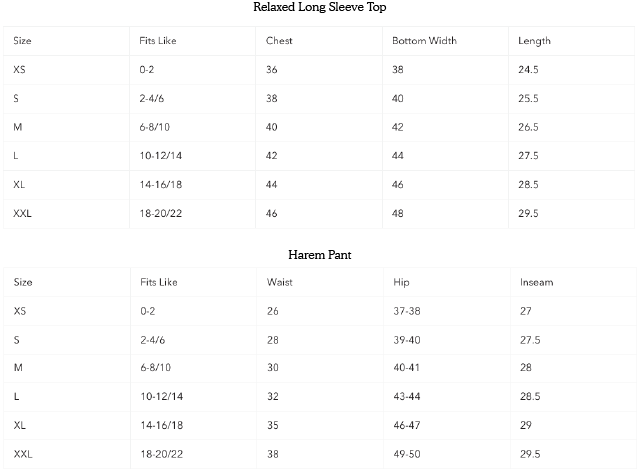Select the hip measurement 37-38

tap(408, 311)
